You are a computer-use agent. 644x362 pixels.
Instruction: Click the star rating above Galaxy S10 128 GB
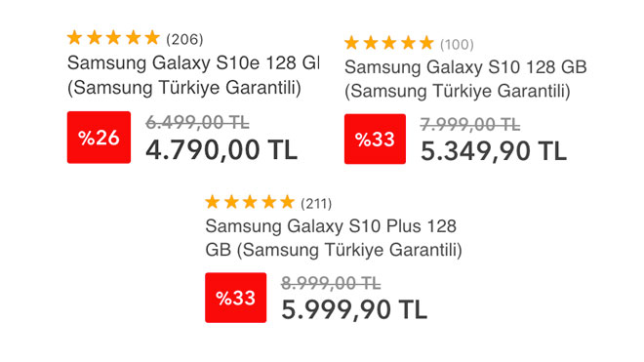coord(389,43)
